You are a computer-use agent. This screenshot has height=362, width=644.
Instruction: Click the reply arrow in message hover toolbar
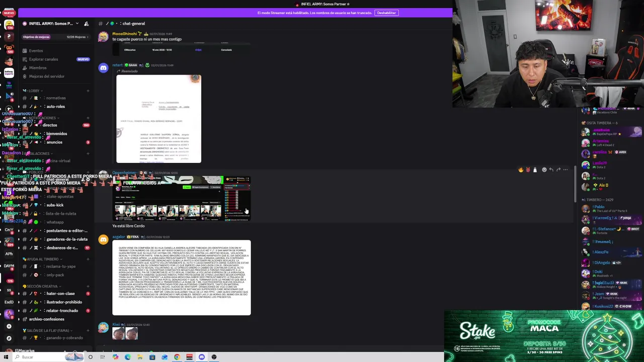[x=551, y=170]
